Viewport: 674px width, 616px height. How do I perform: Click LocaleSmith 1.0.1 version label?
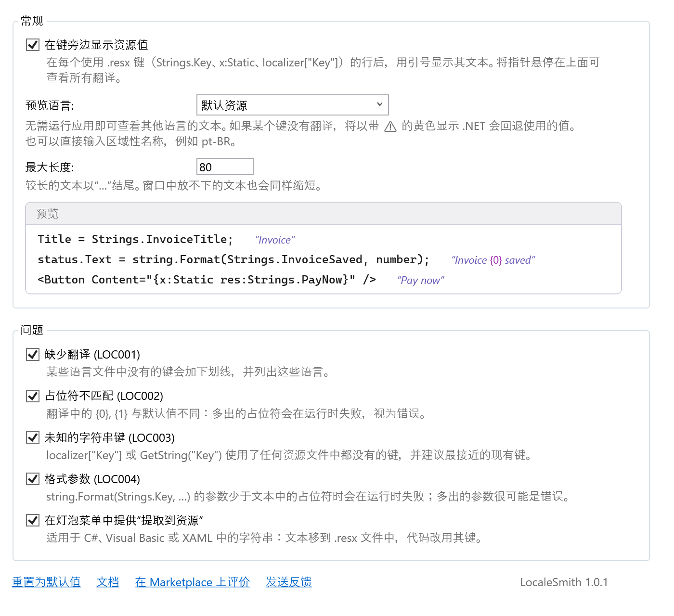(564, 582)
